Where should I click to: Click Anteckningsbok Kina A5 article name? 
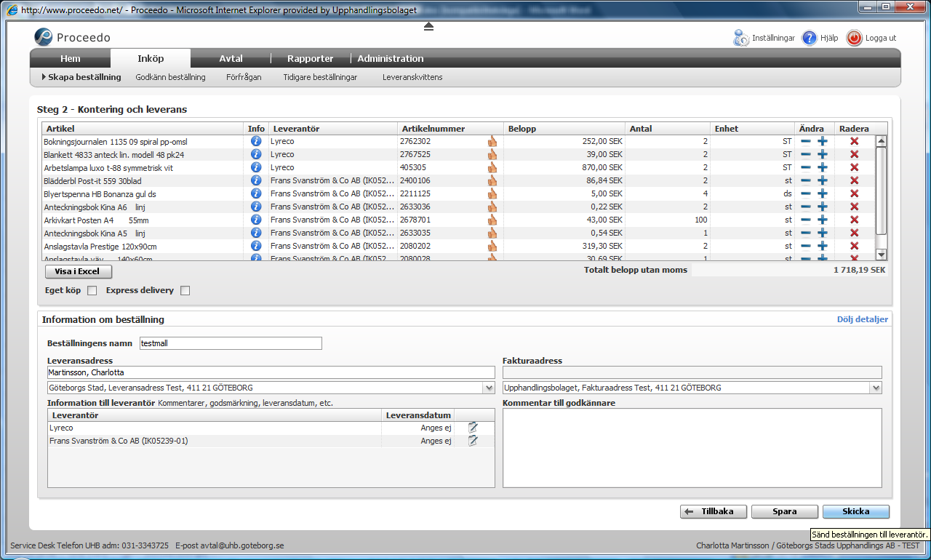[x=95, y=233]
